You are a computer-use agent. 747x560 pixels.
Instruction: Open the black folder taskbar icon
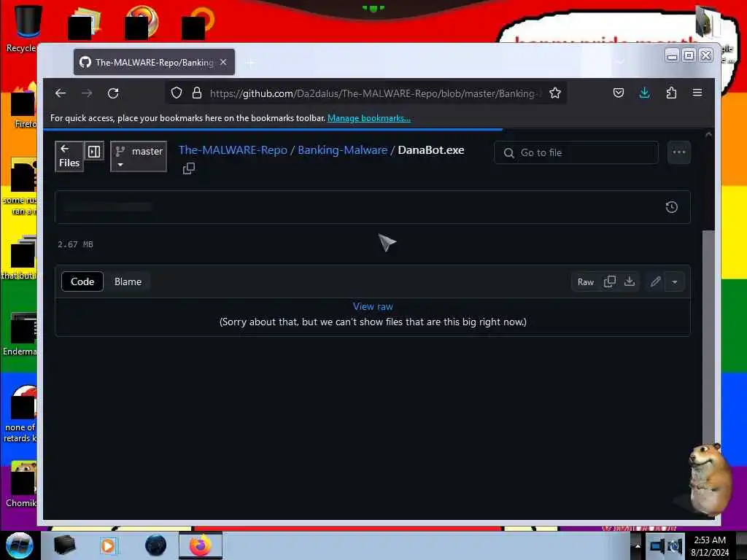click(x=64, y=545)
